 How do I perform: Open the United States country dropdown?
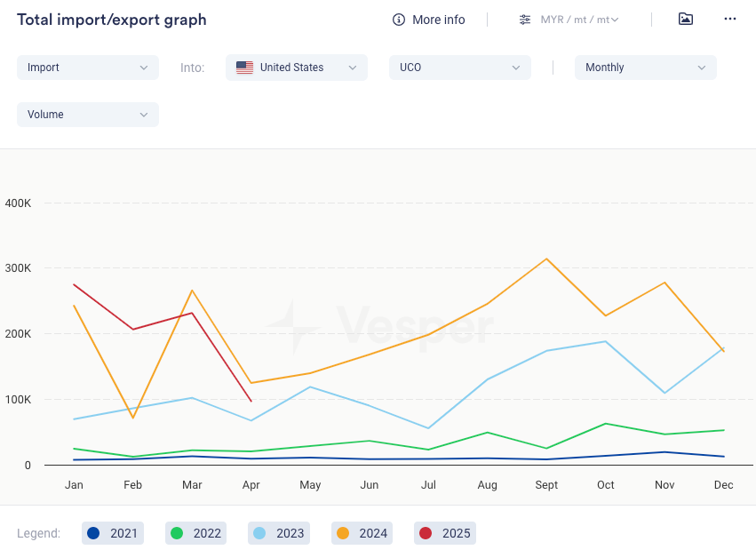(x=296, y=68)
